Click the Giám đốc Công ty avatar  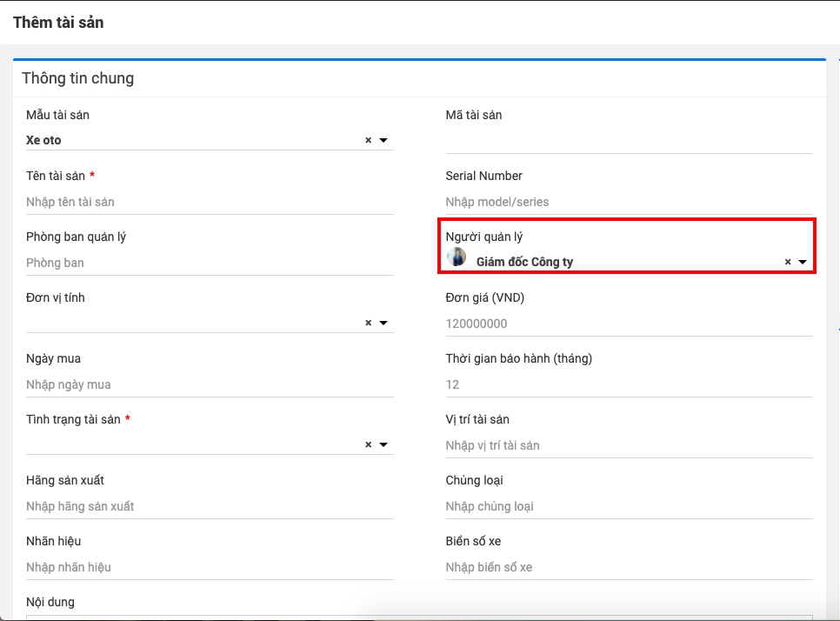[x=457, y=257]
